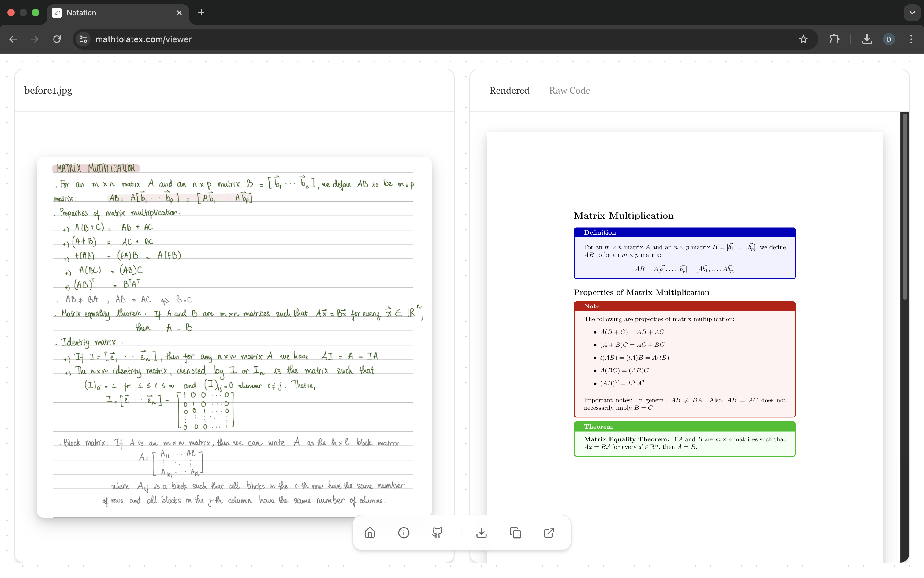The width and height of the screenshot is (924, 578).
Task: View site information icon in address bar
Action: point(83,39)
